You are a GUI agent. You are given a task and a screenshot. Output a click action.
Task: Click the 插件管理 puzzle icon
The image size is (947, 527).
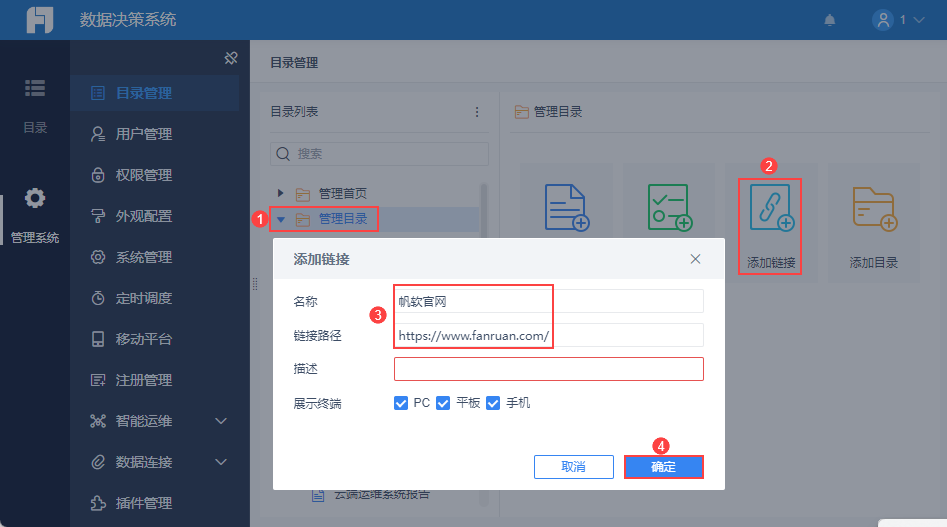(x=98, y=503)
